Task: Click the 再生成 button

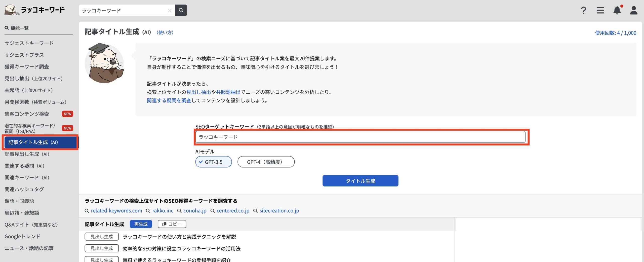Action: pos(141,224)
